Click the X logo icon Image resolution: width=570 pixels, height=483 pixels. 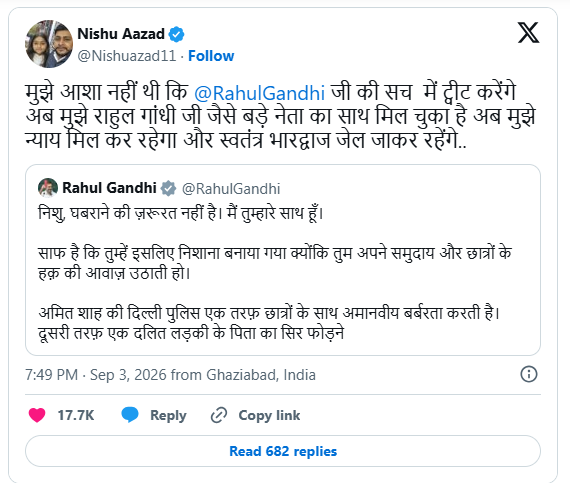(x=529, y=33)
